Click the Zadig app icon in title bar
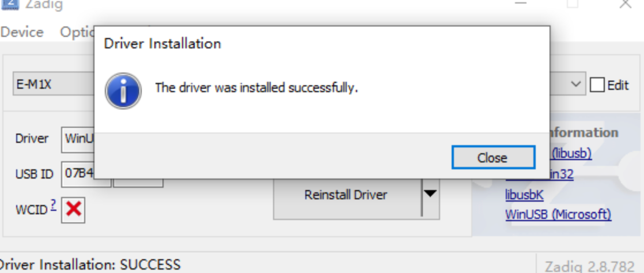This screenshot has height=273, width=644. click(x=10, y=4)
